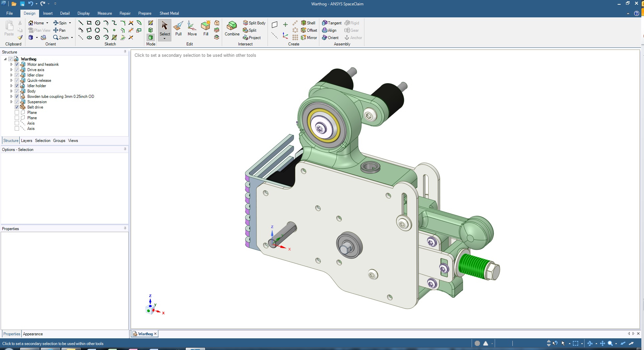
Task: Click the Split Body tool
Action: click(254, 23)
